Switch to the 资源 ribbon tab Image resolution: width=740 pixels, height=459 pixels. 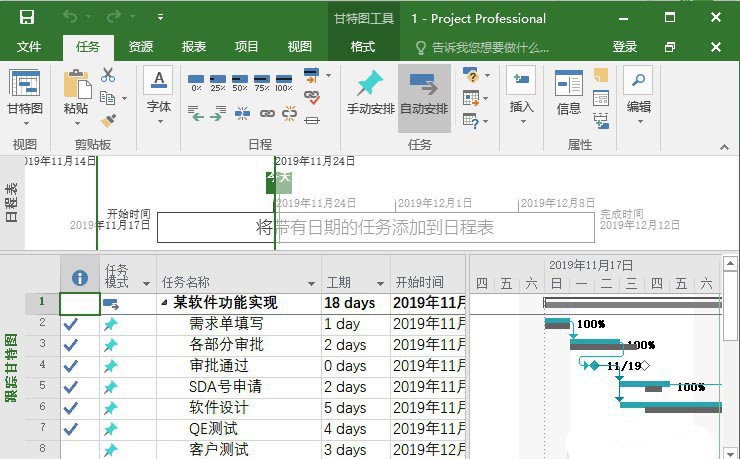[x=141, y=47]
